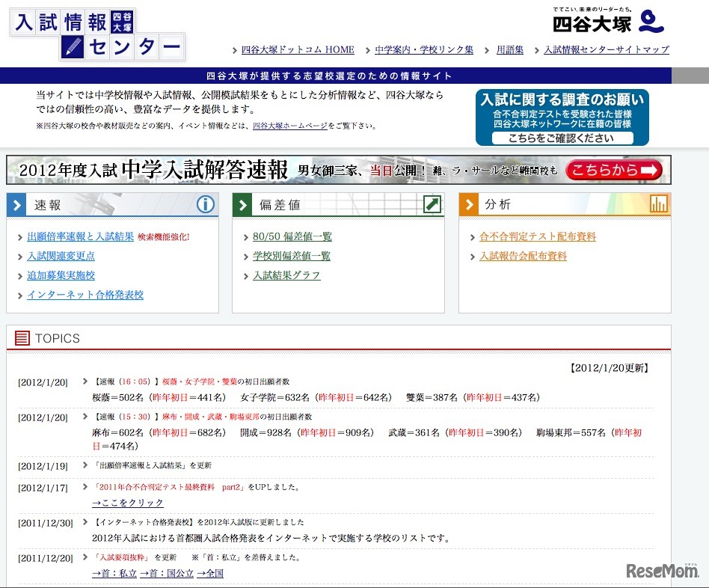
Task: Click the red こちらから button on the banner
Action: [613, 170]
